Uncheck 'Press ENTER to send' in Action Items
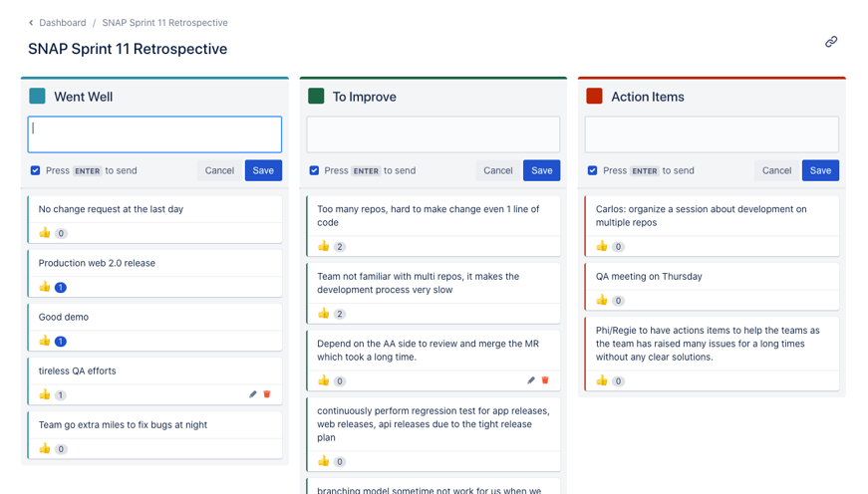Screen dimensions: 868x494 [x=593, y=170]
